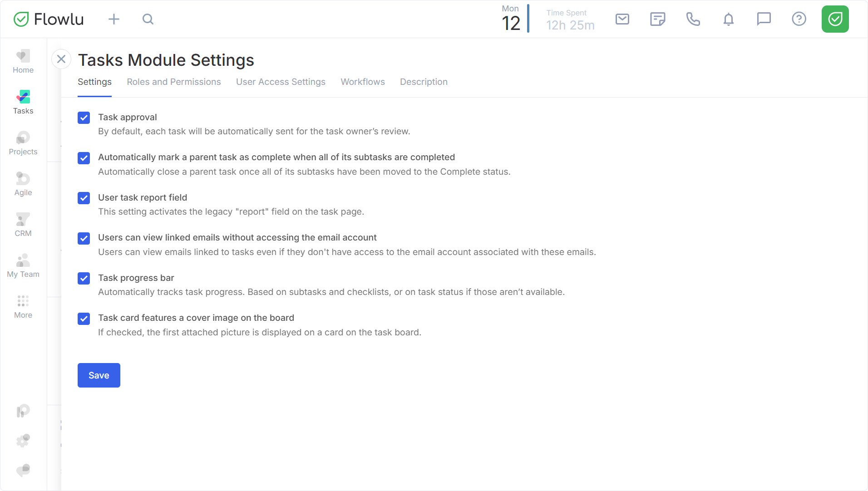
Task: Open the mail icon in top bar
Action: coord(622,19)
